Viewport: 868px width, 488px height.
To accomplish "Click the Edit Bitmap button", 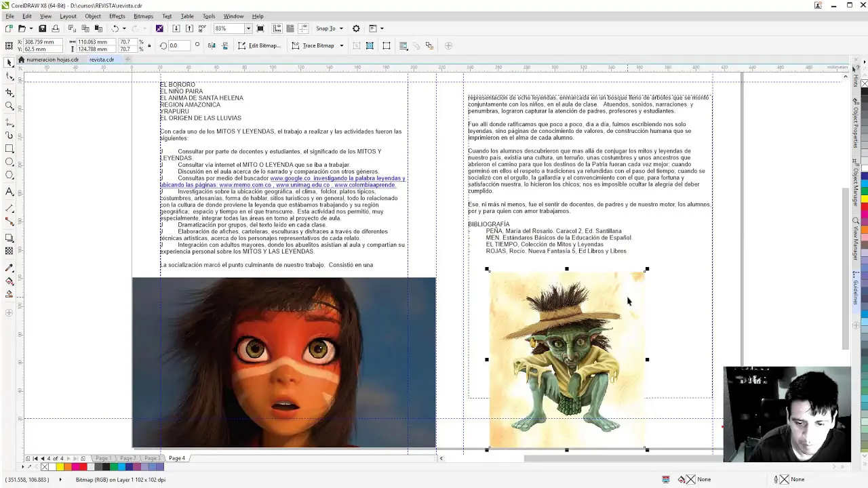I will tap(259, 46).
